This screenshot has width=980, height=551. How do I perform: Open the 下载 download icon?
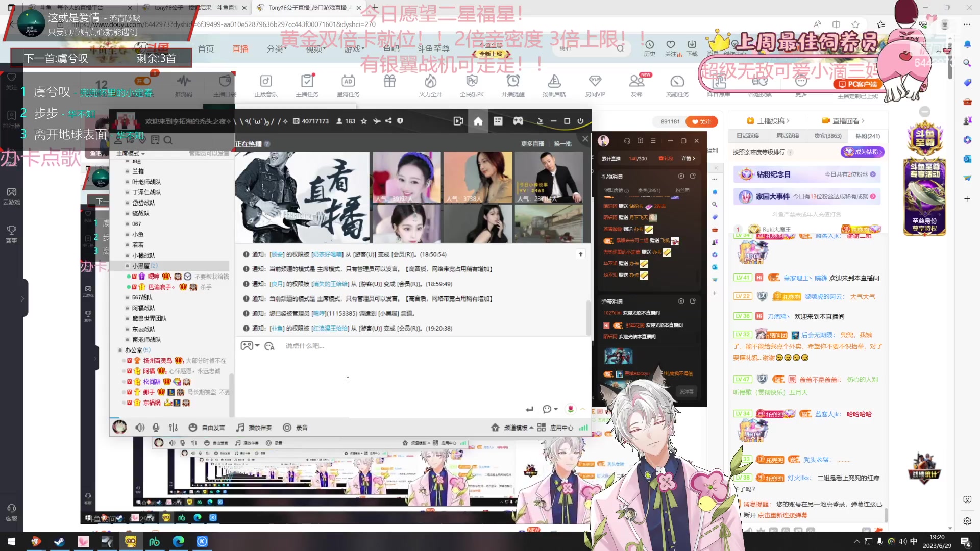pos(692,48)
